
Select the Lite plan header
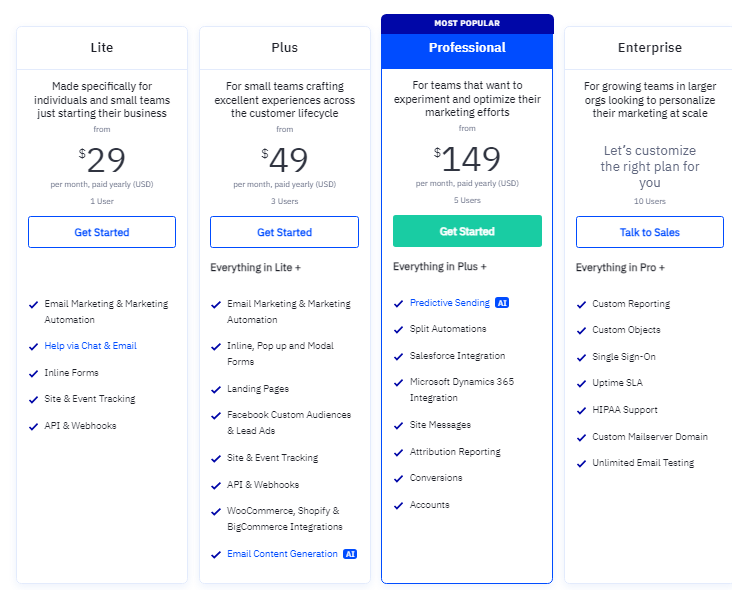point(102,48)
